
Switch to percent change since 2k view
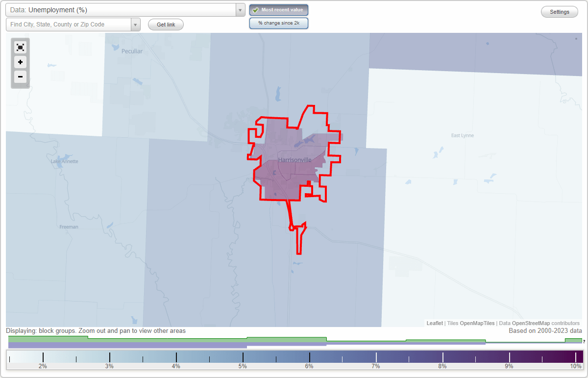(278, 23)
